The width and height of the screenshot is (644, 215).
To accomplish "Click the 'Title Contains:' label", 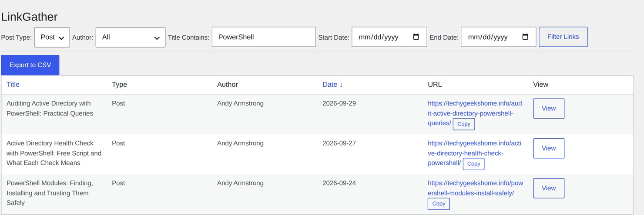I will tap(189, 38).
